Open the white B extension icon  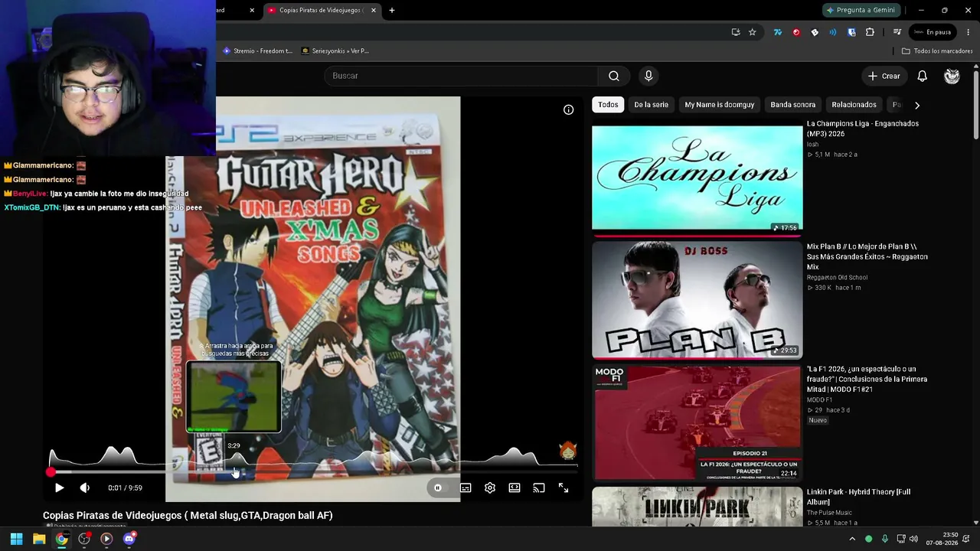click(x=815, y=32)
